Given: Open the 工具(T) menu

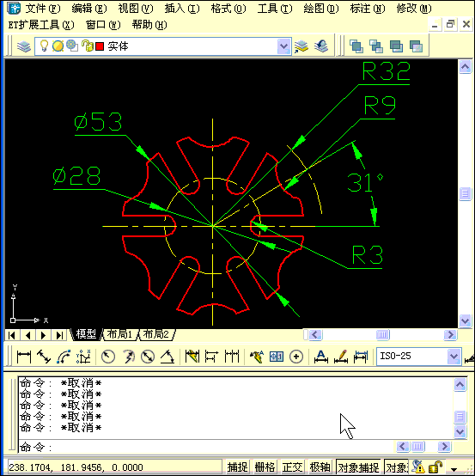Looking at the screenshot, I should click(275, 9).
